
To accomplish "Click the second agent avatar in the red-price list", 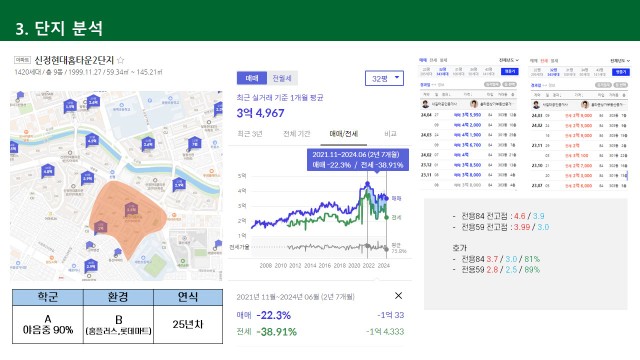I will (584, 105).
